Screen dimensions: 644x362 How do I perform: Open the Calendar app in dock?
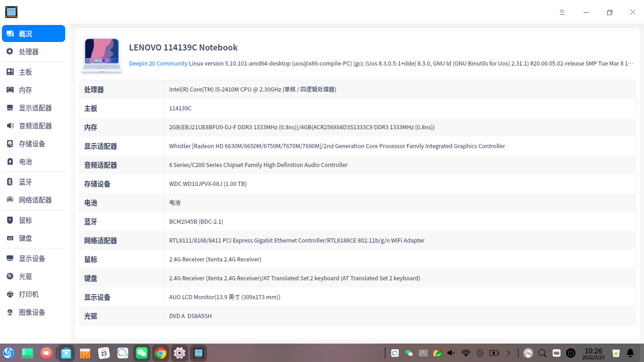point(104,353)
